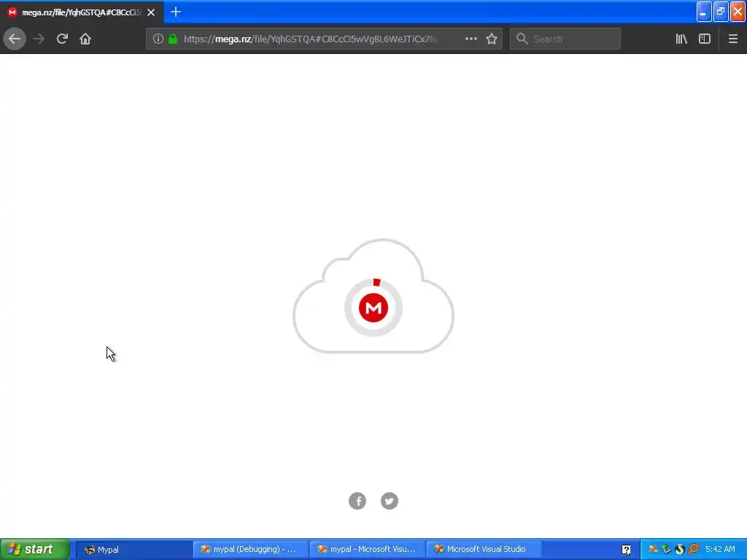This screenshot has height=560, width=747.
Task: Switch to mypal - Microsoft Visual taskbar item
Action: coord(368,550)
